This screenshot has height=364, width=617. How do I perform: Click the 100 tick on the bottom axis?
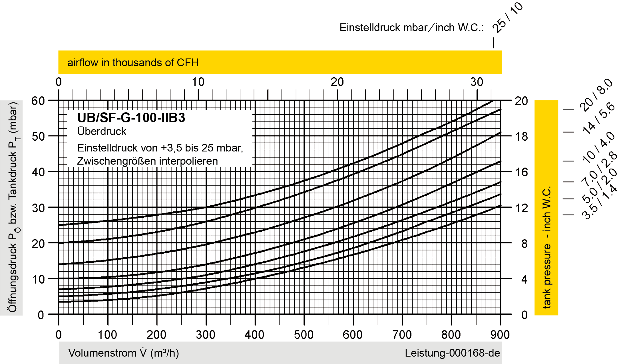click(108, 335)
